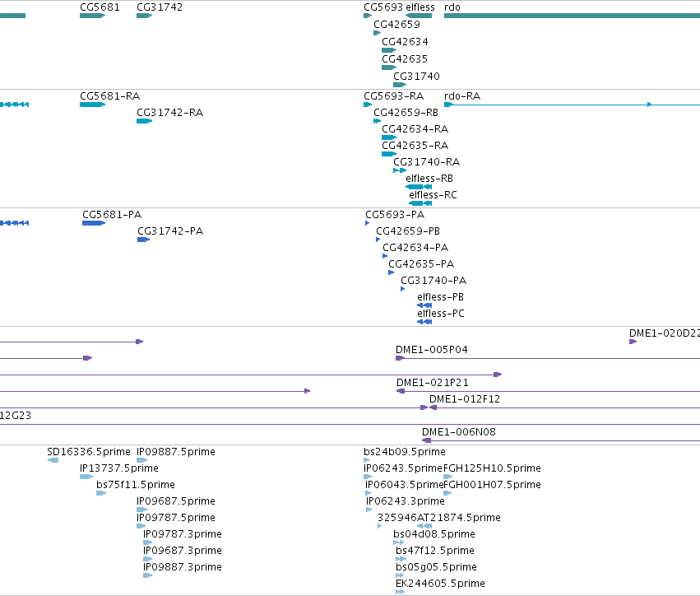Click the CG42634-PA protein label
The width and height of the screenshot is (700, 596).
click(x=415, y=248)
